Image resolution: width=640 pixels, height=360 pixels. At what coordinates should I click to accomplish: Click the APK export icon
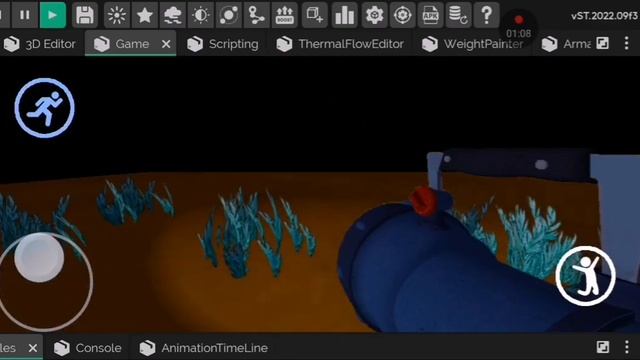click(430, 15)
